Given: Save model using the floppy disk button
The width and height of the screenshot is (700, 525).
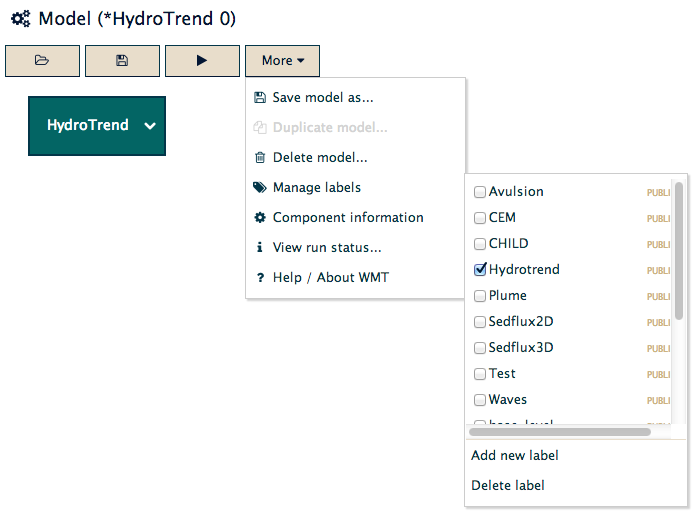Looking at the screenshot, I should pos(122,61).
